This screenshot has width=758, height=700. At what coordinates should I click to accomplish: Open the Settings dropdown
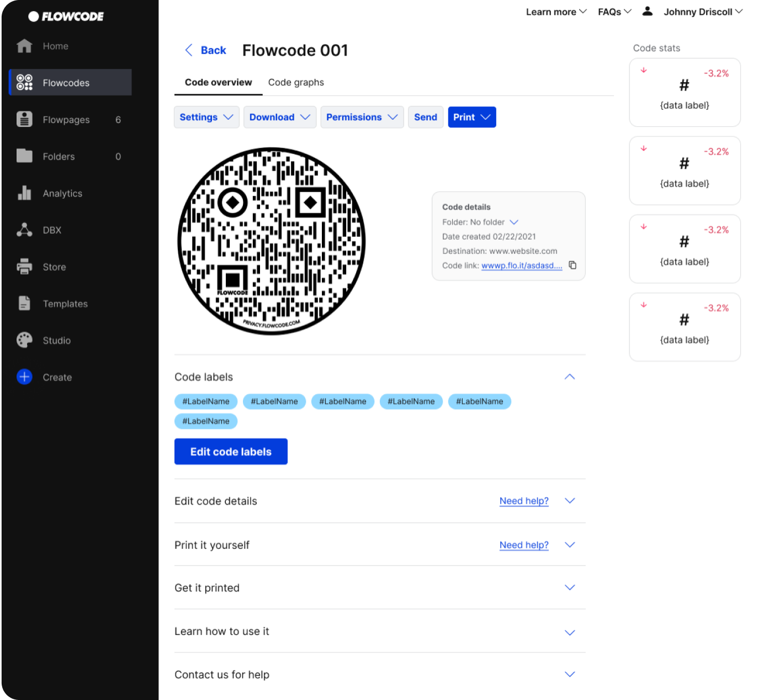pos(206,117)
